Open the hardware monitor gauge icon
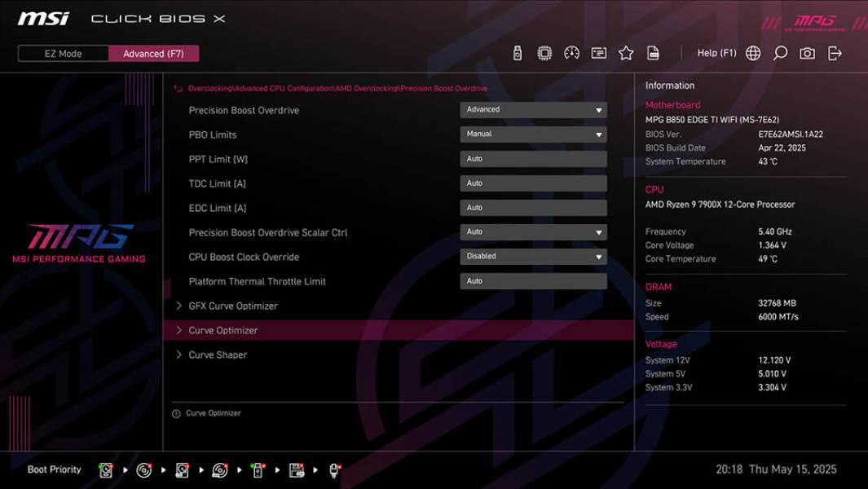 (571, 53)
